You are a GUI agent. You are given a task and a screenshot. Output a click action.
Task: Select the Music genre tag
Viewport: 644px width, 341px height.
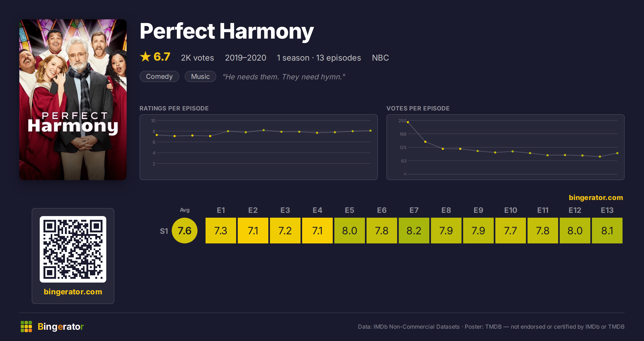pyautogui.click(x=200, y=76)
